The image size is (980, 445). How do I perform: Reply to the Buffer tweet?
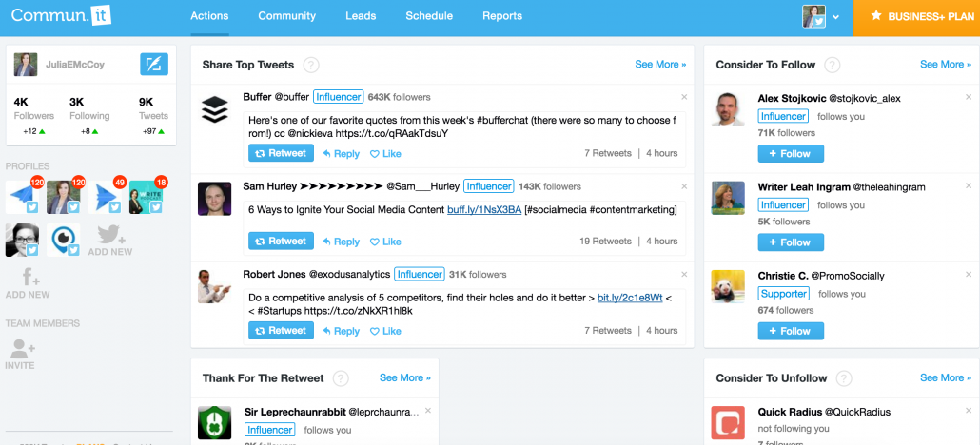[342, 154]
